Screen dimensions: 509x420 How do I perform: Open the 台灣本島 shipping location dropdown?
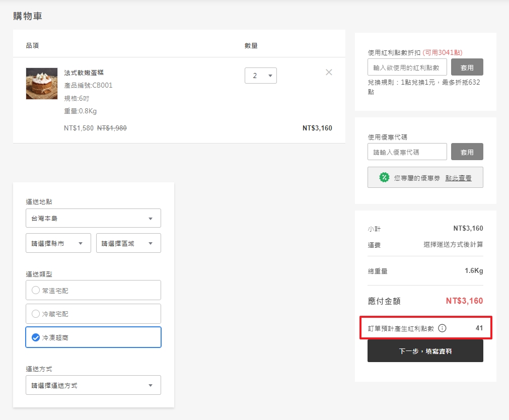[x=93, y=218]
